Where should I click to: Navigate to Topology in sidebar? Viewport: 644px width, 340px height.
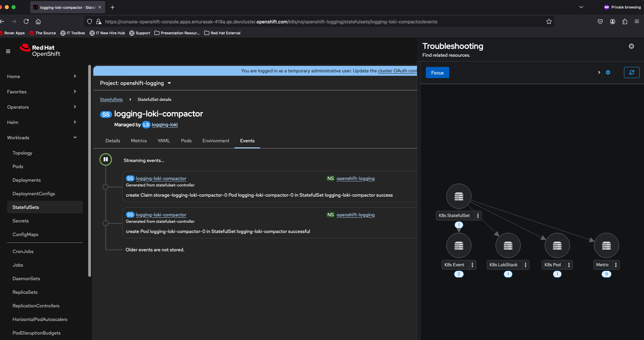click(x=22, y=153)
